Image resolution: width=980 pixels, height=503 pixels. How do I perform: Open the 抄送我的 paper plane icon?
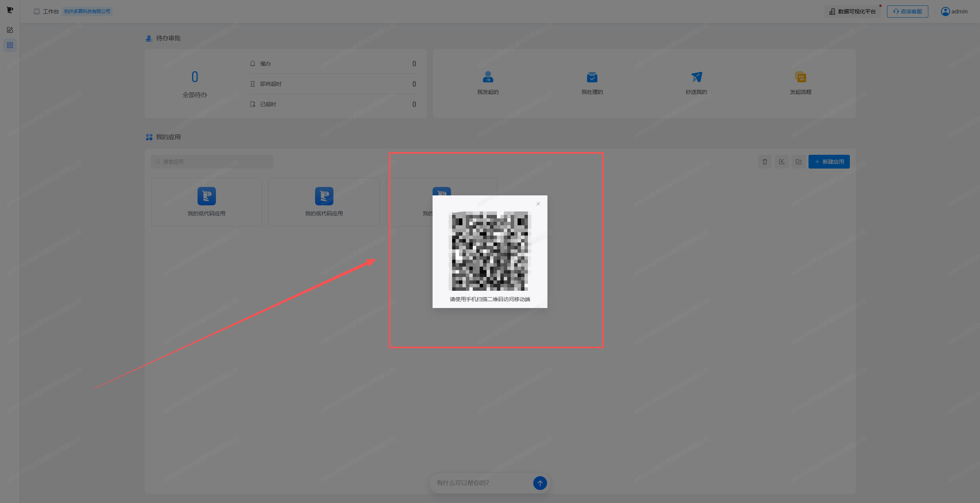tap(697, 77)
